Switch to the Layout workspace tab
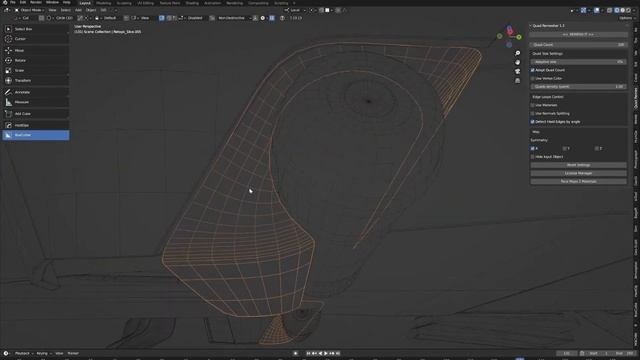 click(x=85, y=3)
